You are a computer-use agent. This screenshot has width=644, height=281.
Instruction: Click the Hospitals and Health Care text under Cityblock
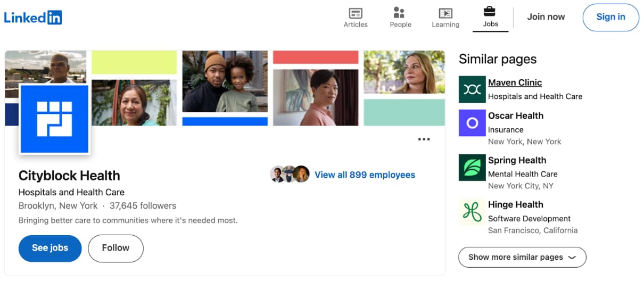[71, 192]
